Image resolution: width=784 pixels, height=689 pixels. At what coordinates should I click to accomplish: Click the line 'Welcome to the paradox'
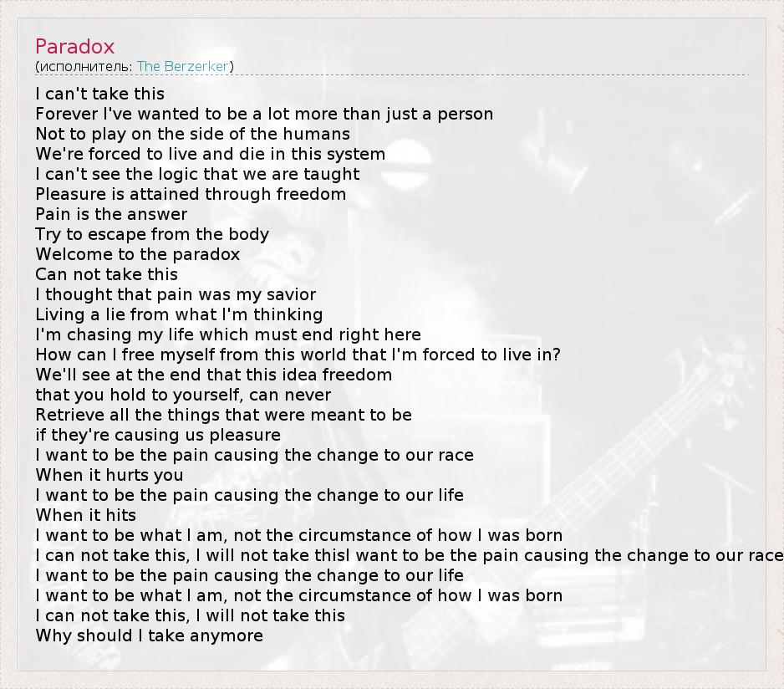coord(137,254)
